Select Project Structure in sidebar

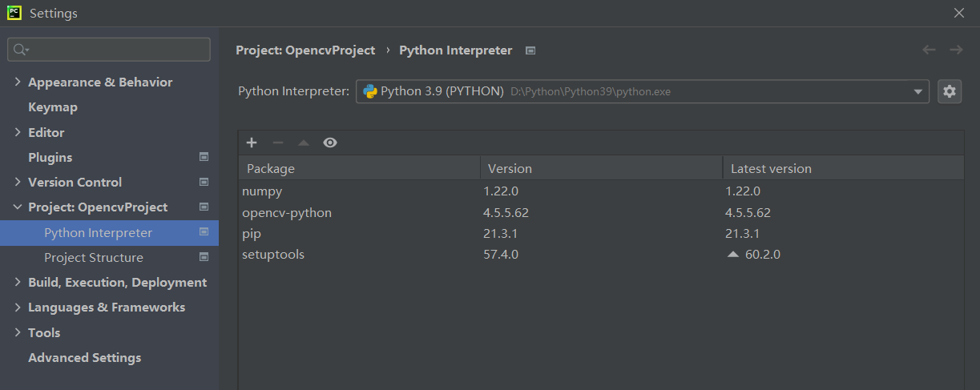(x=94, y=258)
